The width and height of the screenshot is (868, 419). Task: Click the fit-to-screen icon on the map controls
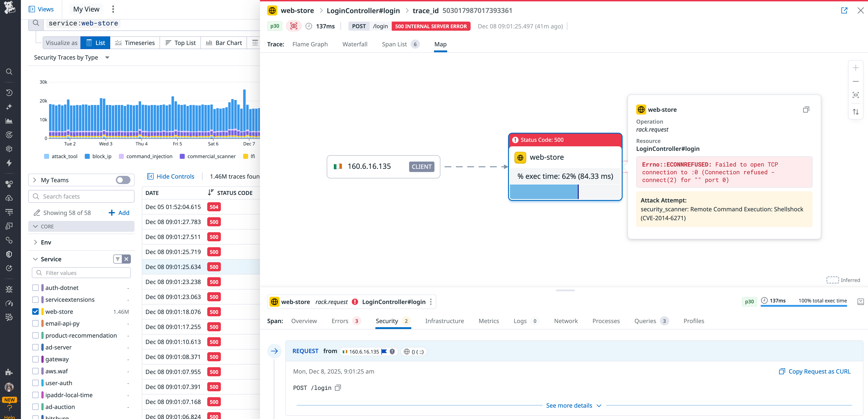point(856,95)
